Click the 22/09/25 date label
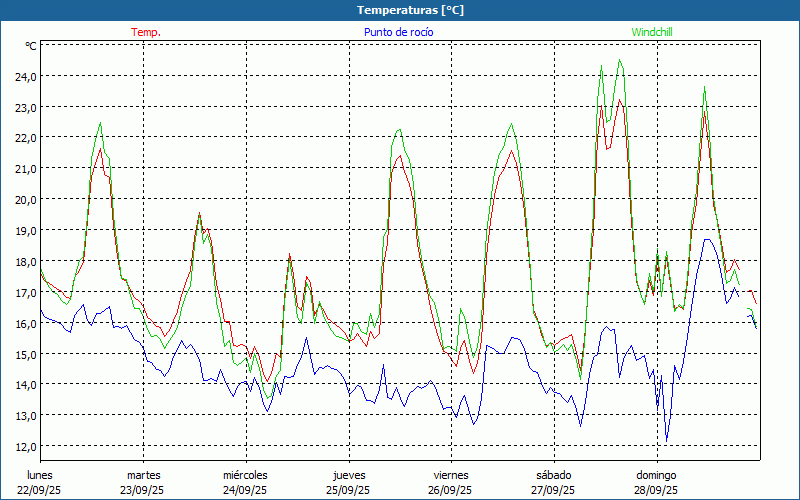The width and height of the screenshot is (800, 500). point(40,490)
